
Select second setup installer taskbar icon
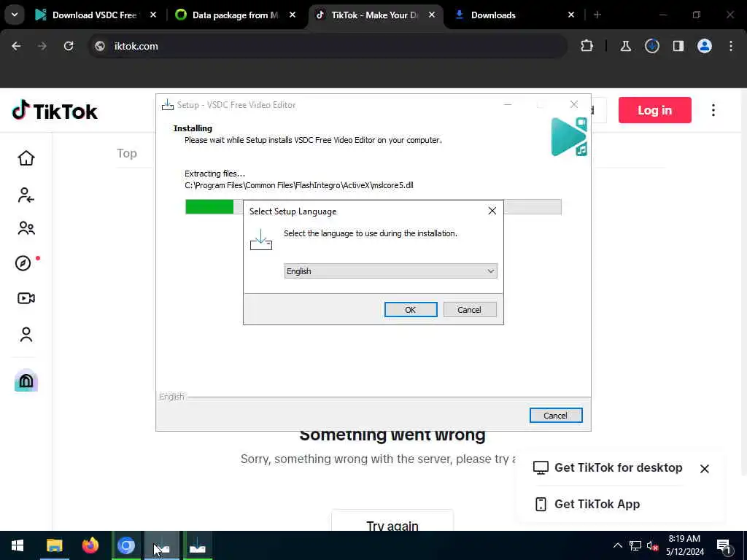click(197, 545)
